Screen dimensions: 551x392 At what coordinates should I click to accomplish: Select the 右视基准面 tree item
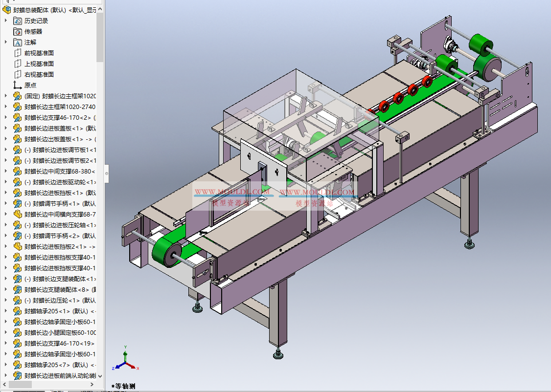point(39,74)
